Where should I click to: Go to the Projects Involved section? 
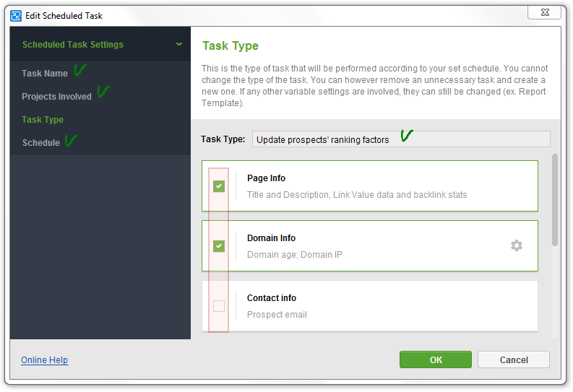56,96
